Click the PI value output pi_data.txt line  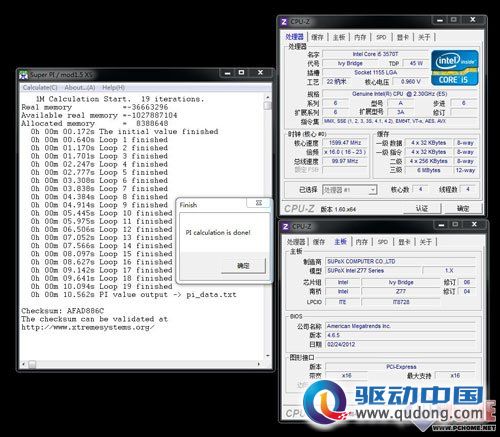coord(133,295)
